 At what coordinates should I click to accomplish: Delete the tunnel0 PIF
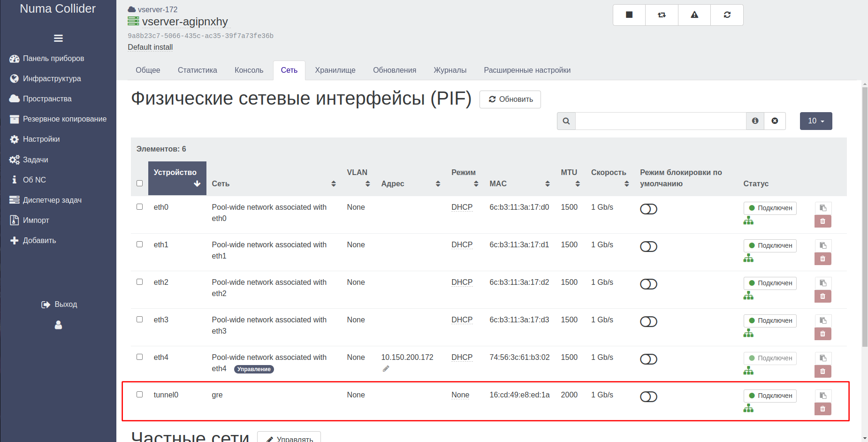point(823,409)
